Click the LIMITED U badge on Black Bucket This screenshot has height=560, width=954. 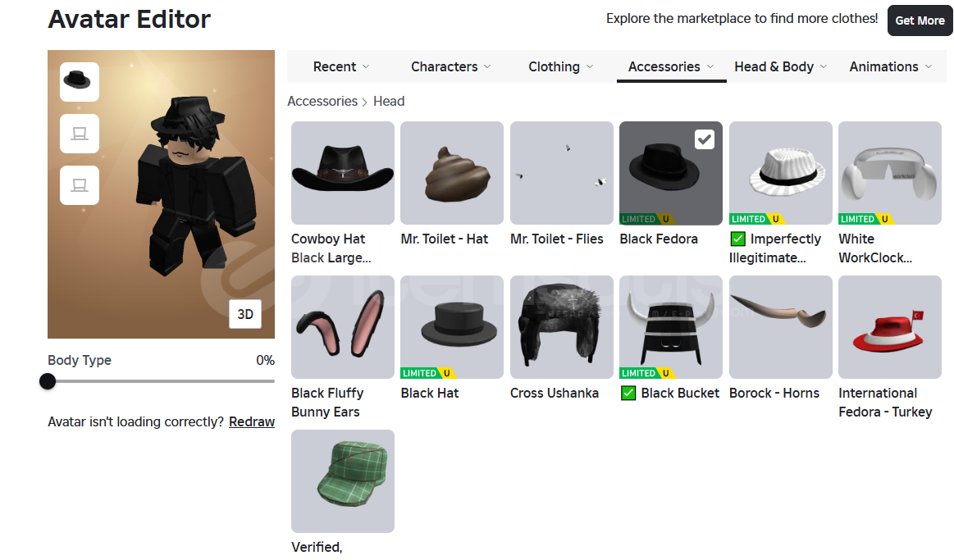point(648,373)
